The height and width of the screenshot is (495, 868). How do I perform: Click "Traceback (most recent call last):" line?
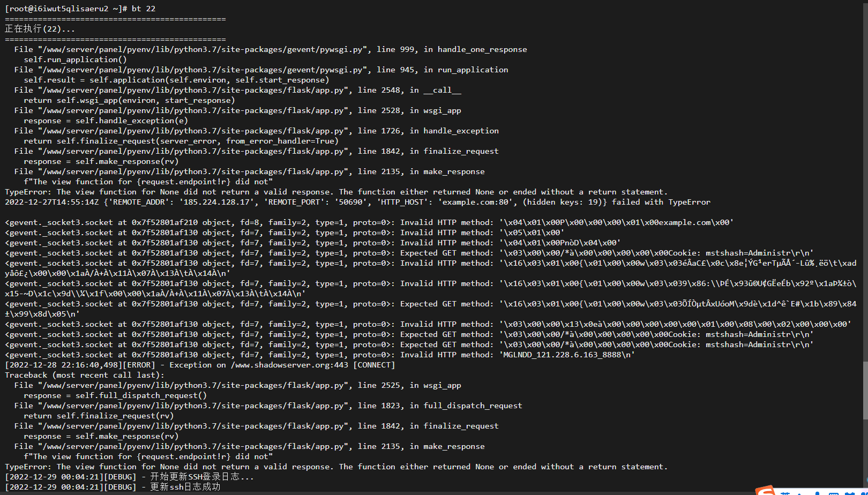tap(85, 375)
